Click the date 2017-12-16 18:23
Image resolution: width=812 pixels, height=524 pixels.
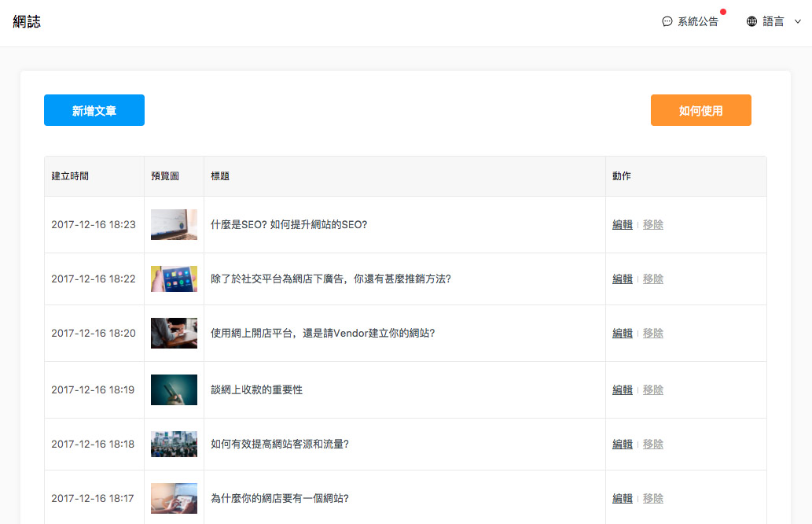[x=94, y=224]
